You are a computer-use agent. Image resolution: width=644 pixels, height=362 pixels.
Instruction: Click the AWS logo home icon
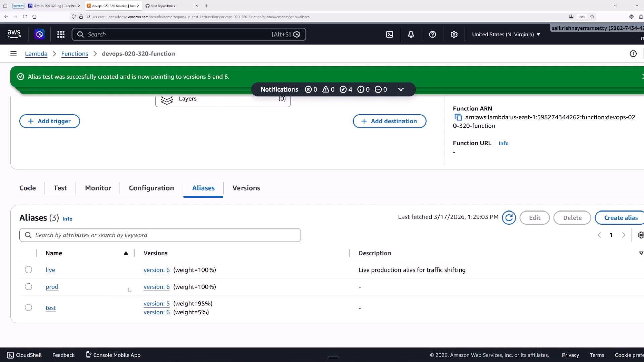(14, 34)
